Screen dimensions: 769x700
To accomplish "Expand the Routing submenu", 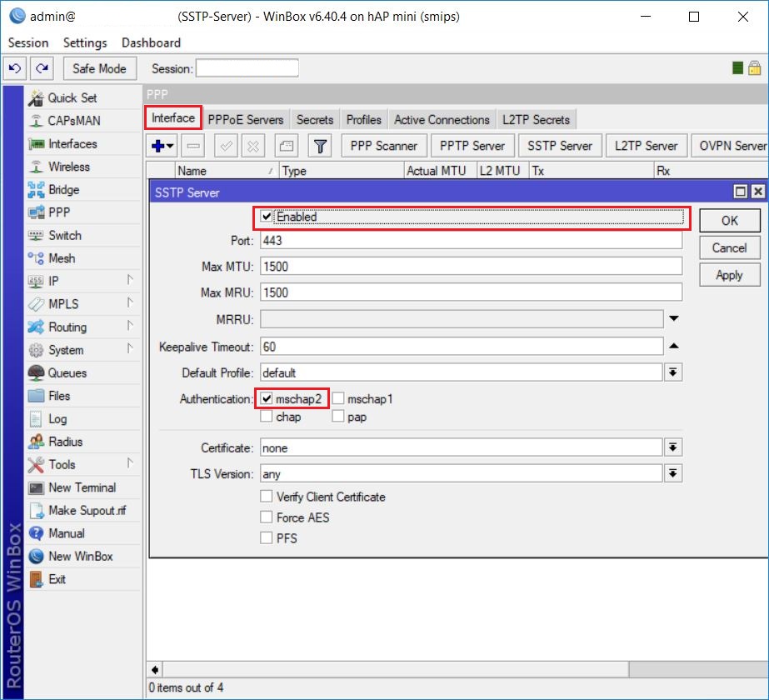I will (x=129, y=326).
